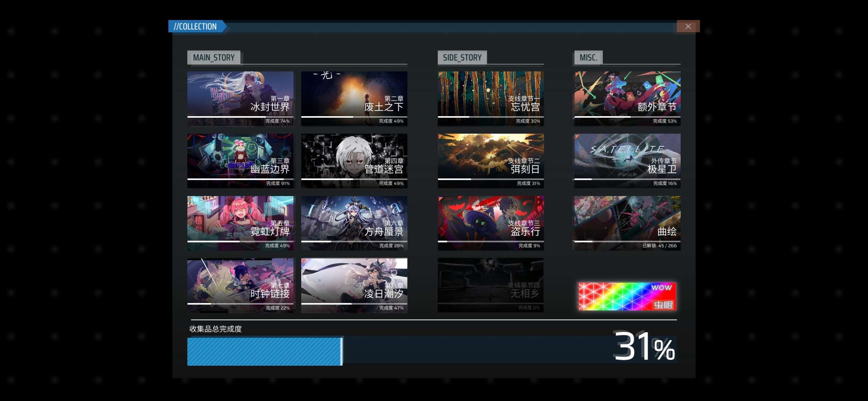The image size is (868, 401).
Task: Open chapter seven 时钟链接 card
Action: tap(240, 285)
